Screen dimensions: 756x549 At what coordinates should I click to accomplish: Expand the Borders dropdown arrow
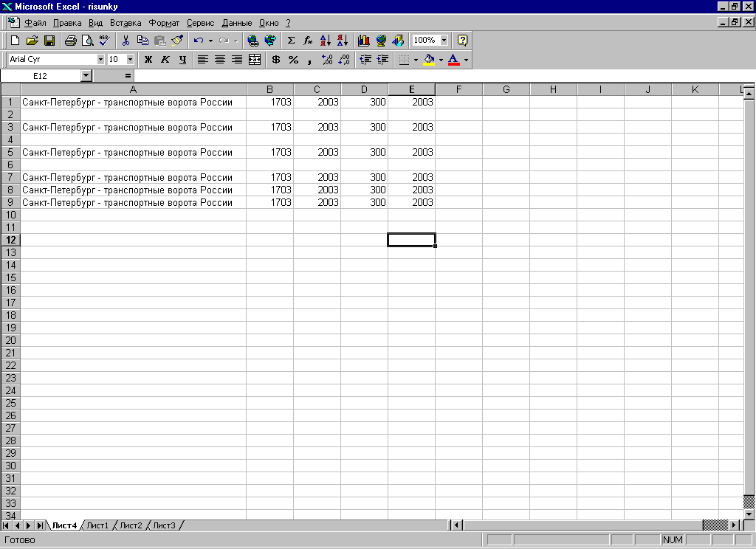tap(416, 60)
